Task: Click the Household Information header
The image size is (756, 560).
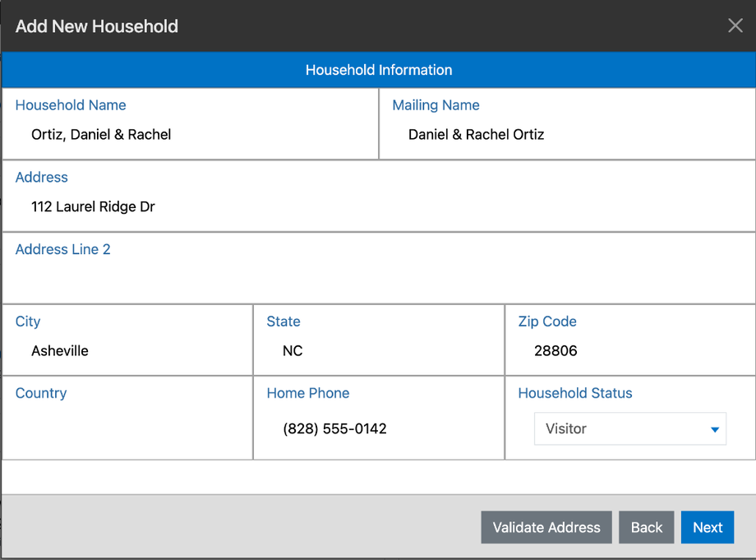Action: pos(379,70)
